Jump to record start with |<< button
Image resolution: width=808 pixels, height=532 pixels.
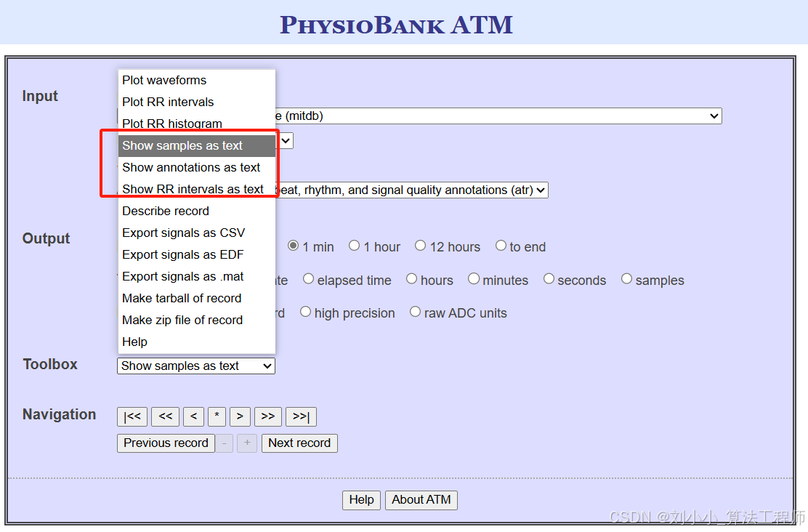[x=132, y=416]
